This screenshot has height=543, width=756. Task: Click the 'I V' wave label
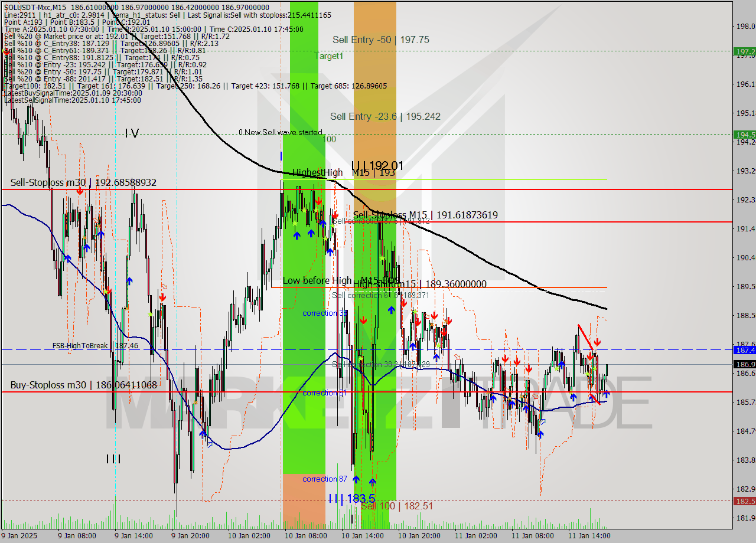click(x=132, y=133)
